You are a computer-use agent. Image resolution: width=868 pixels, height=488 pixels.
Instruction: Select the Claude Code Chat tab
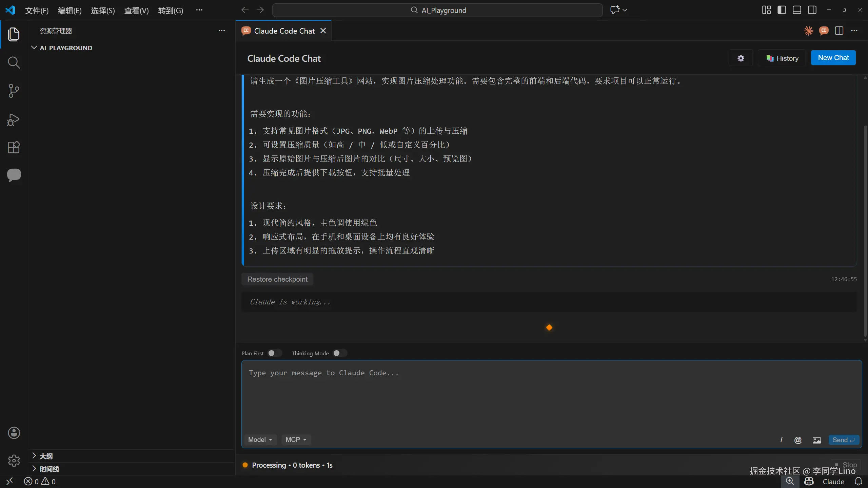click(x=284, y=31)
